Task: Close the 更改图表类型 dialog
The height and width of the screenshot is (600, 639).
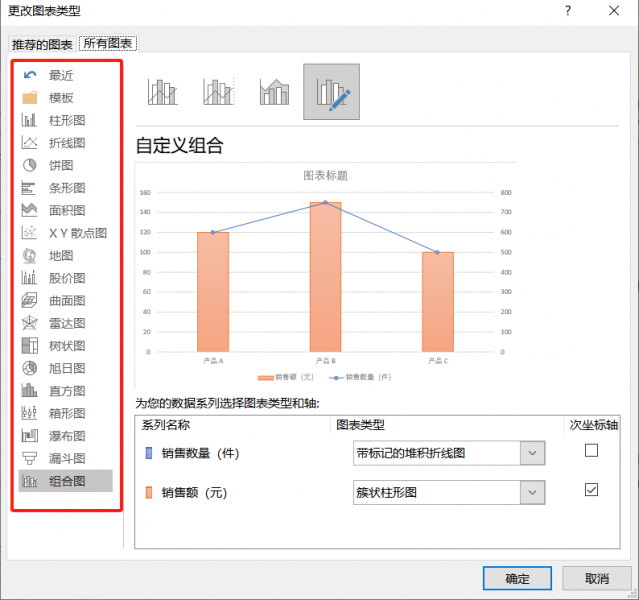Action: (614, 11)
